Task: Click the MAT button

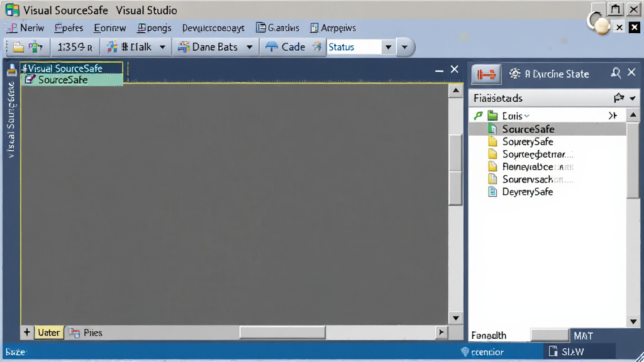Action: click(x=583, y=336)
